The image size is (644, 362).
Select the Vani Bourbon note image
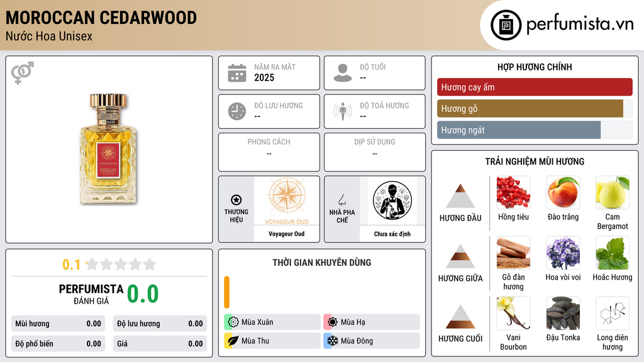tap(513, 313)
